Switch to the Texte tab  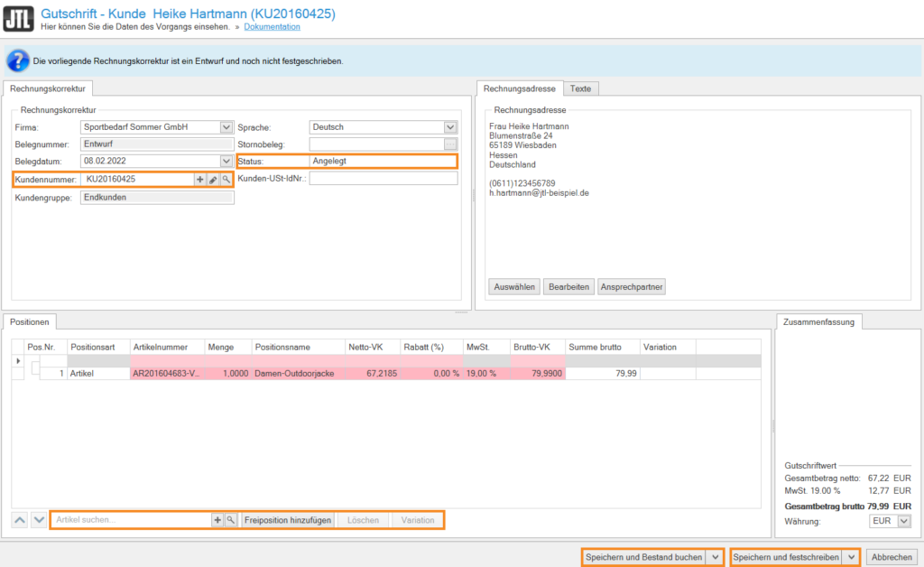tap(581, 88)
